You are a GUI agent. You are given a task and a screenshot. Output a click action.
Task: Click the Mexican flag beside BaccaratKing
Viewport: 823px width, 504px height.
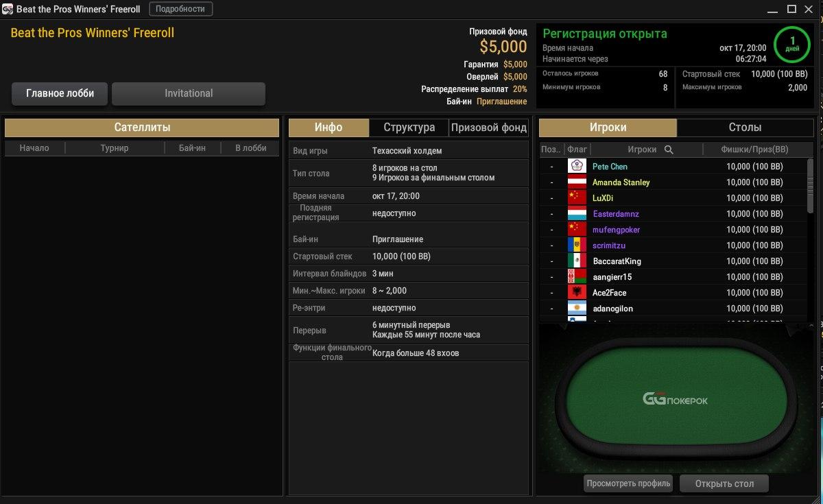(x=577, y=261)
